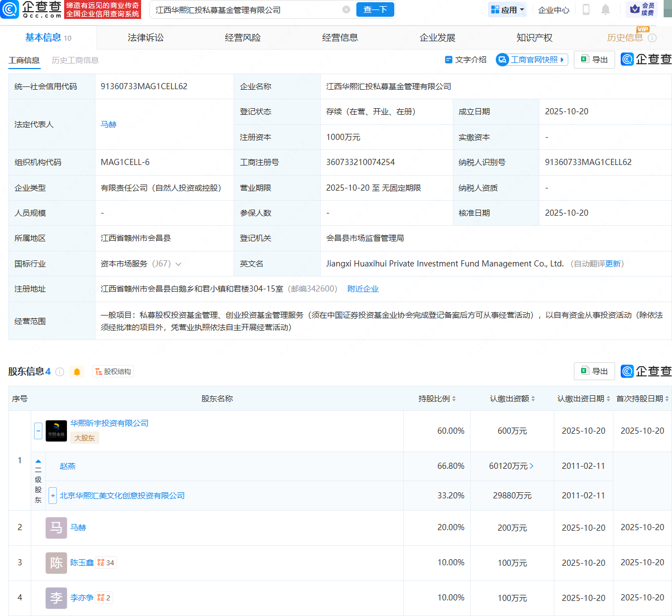
Task: Click the 导出 export icon above shareholder table
Action: [x=594, y=371]
